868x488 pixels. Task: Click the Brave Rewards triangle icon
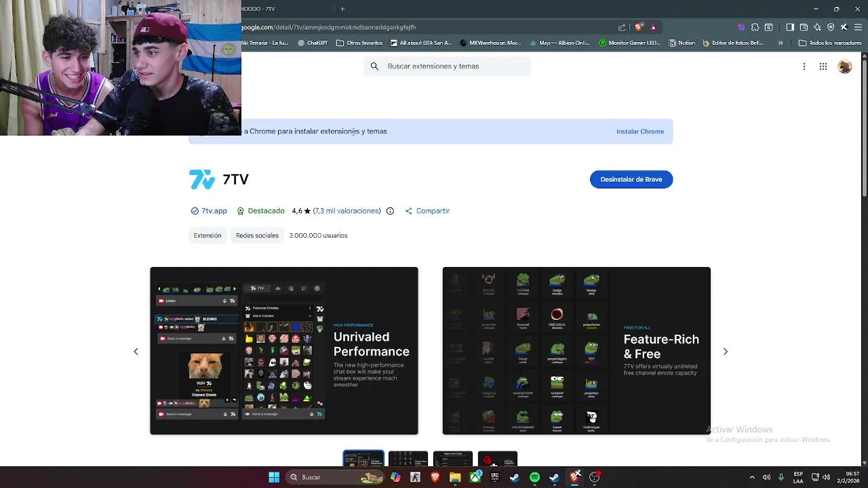[x=653, y=27]
